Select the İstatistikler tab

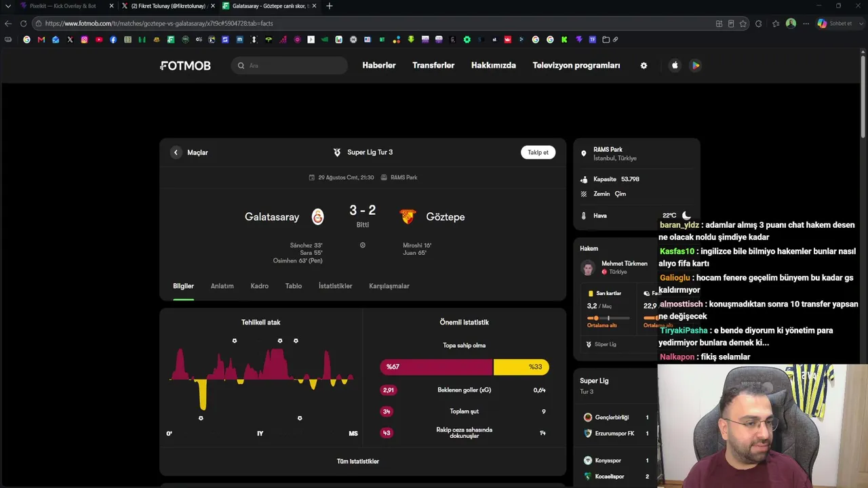point(335,286)
